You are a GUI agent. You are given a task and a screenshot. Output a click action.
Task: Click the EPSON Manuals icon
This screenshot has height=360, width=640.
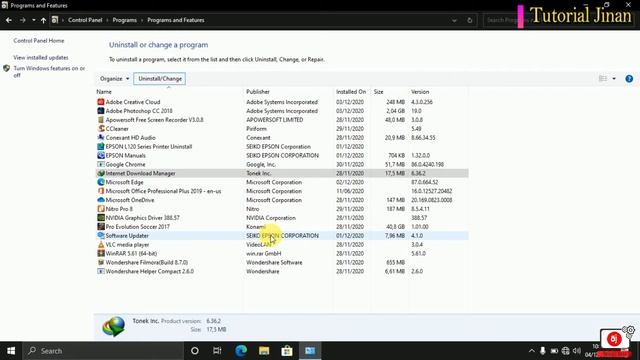[x=101, y=156]
